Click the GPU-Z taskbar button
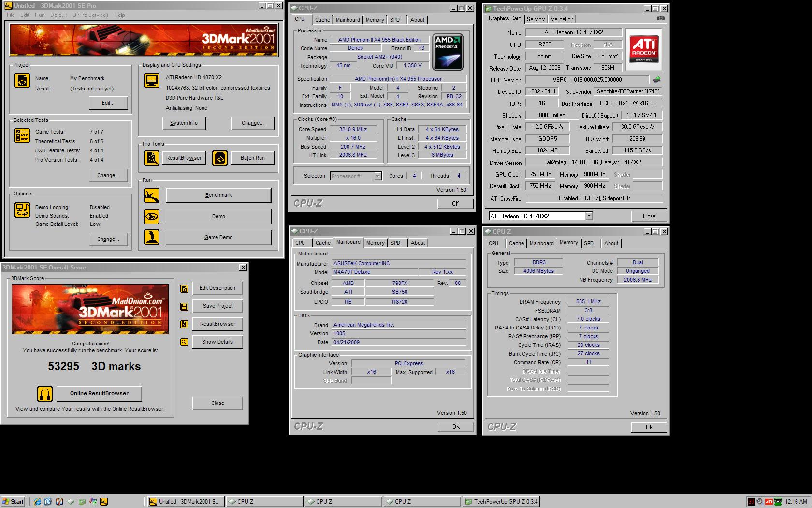The width and height of the screenshot is (812, 508). click(501, 502)
